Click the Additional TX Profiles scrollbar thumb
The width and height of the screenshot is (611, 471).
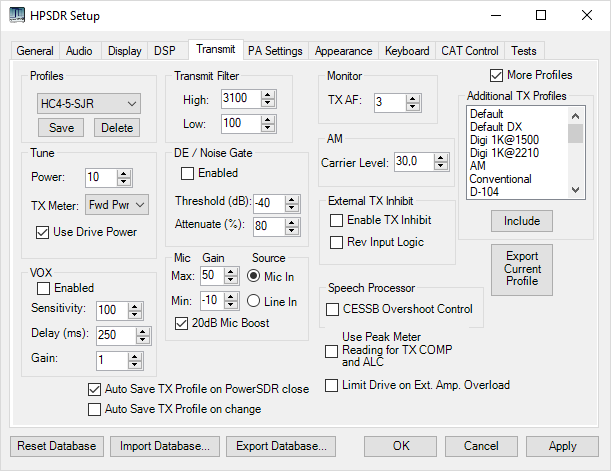point(576,133)
